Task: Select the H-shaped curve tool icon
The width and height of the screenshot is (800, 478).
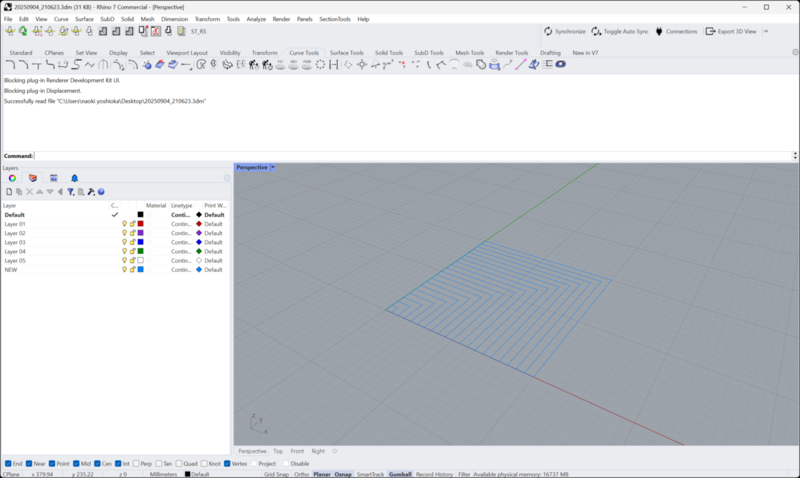Action: point(334,64)
